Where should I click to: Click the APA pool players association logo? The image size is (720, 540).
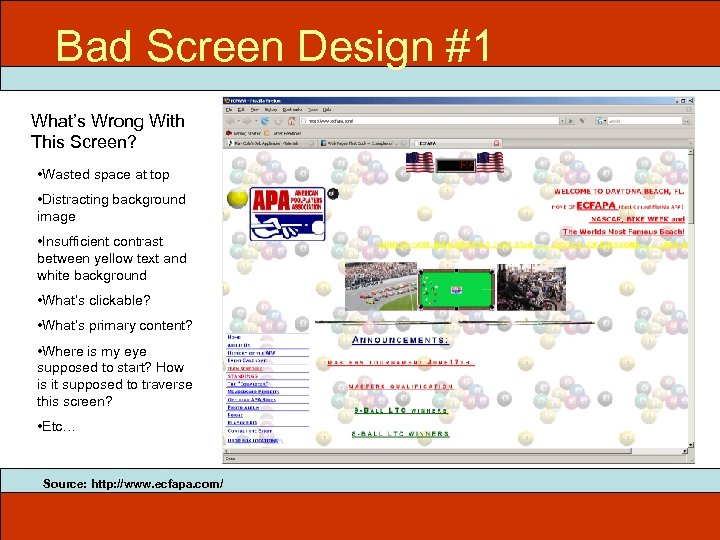click(287, 214)
